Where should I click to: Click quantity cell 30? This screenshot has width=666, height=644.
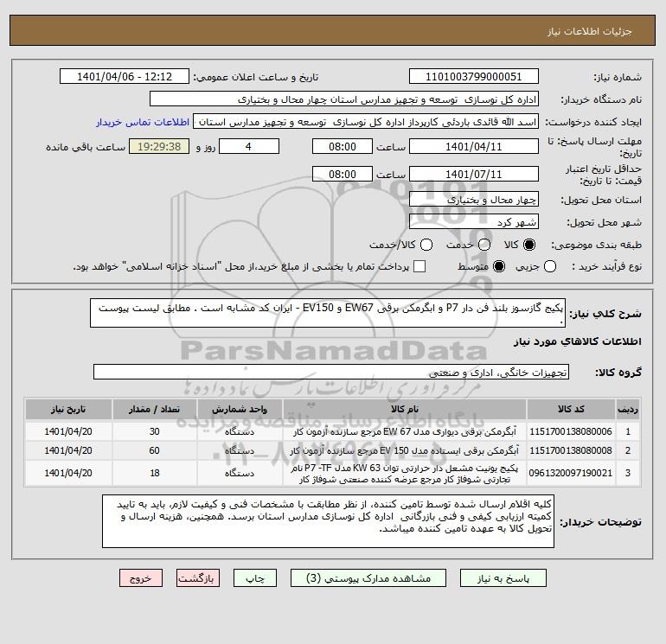155,431
